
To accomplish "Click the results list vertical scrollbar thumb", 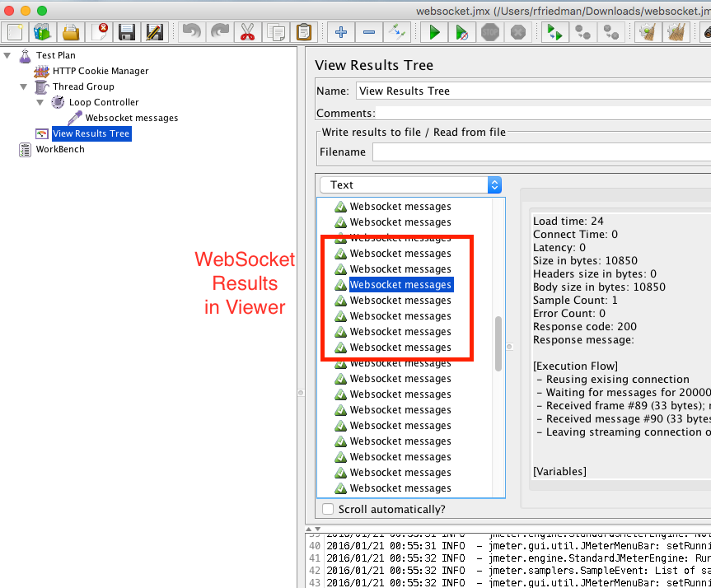I will coord(498,343).
